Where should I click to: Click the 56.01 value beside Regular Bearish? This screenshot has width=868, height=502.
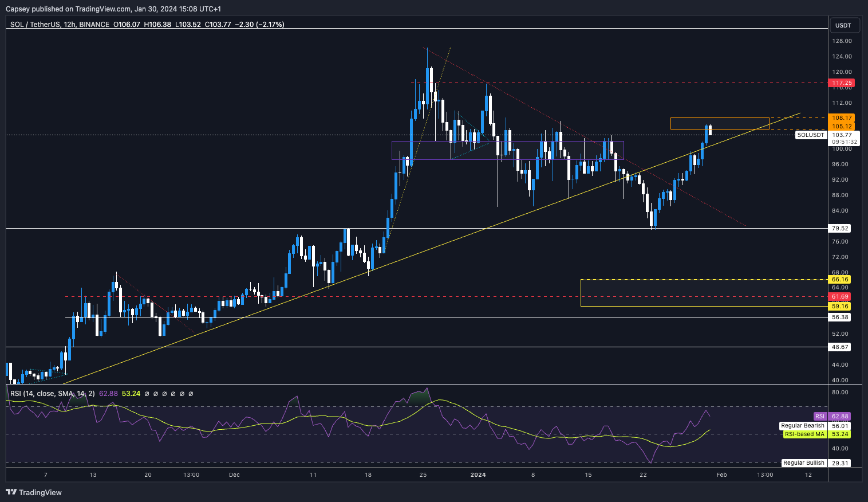(841, 426)
